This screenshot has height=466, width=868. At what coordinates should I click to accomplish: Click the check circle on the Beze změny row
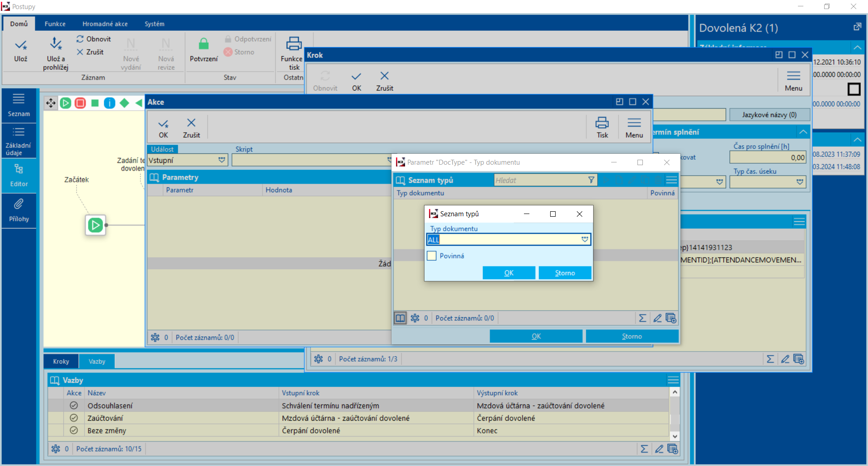(x=74, y=431)
